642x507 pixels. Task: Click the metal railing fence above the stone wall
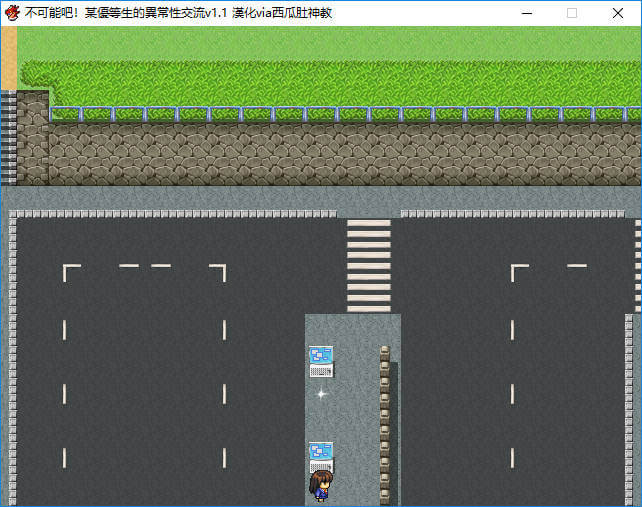[340, 114]
